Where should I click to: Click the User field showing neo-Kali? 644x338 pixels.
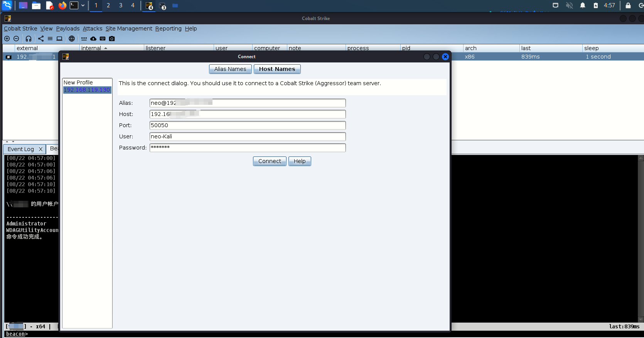(x=248, y=136)
